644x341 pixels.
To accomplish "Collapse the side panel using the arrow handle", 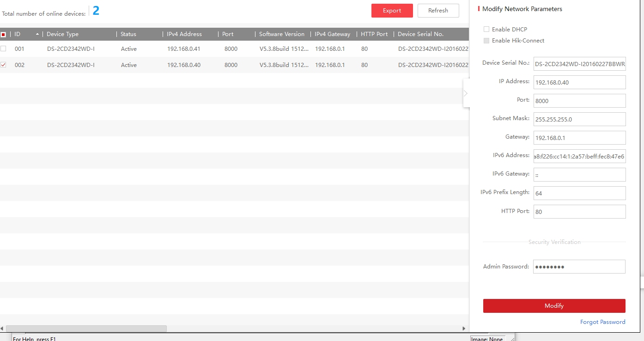I will (466, 93).
